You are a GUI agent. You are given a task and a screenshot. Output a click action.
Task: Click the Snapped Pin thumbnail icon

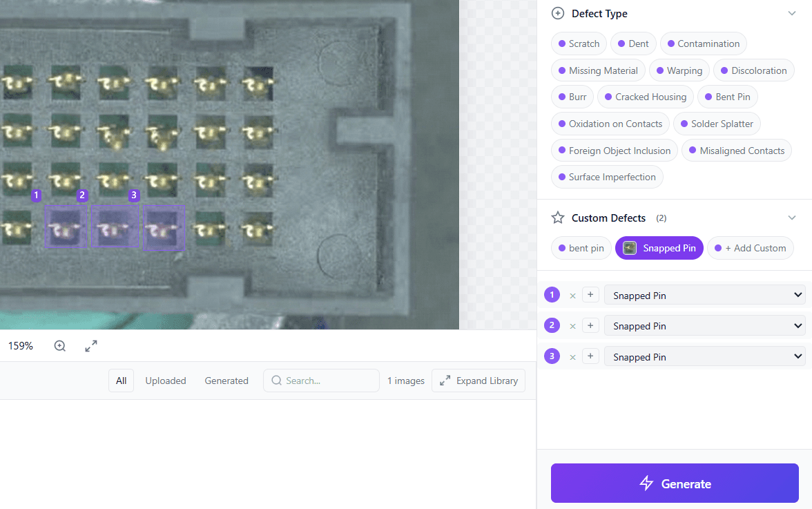(x=630, y=248)
